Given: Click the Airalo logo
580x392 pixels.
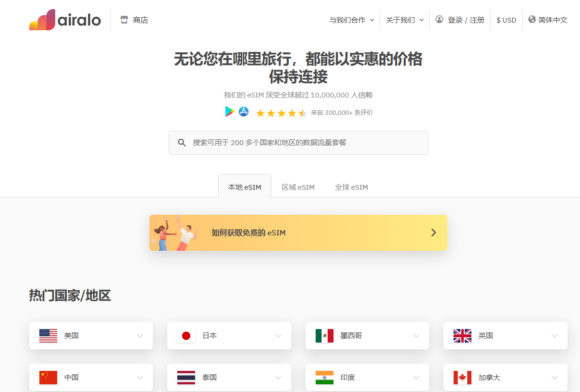Looking at the screenshot, I should pyautogui.click(x=65, y=20).
